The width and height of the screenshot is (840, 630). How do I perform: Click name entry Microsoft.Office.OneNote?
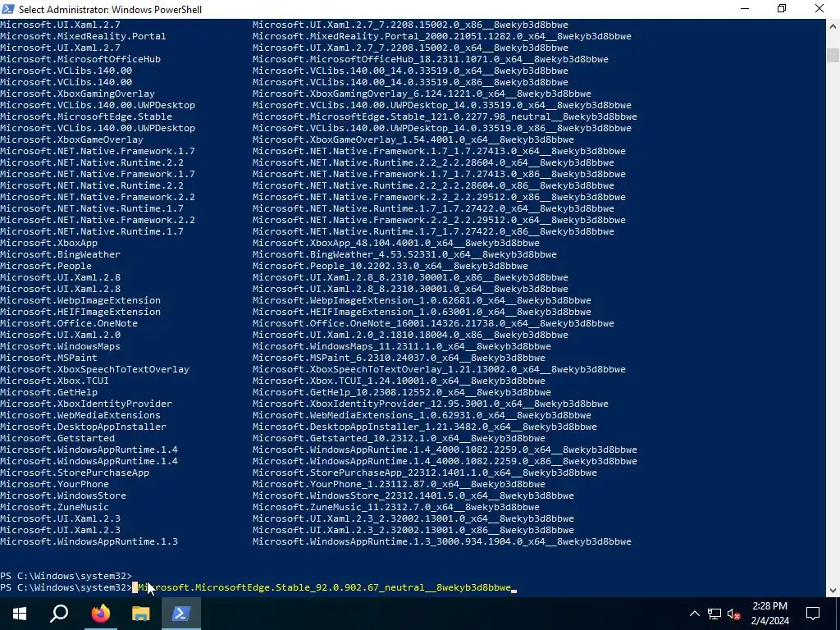[69, 323]
